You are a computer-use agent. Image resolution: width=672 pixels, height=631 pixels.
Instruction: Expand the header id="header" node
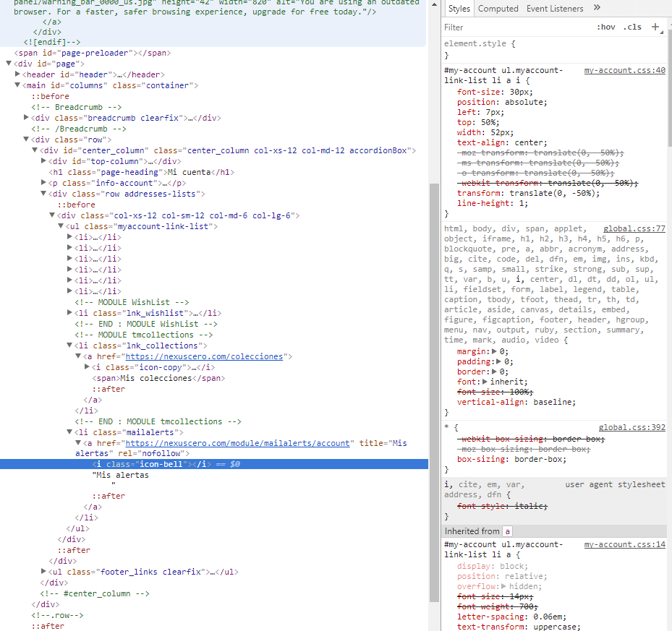(17, 74)
